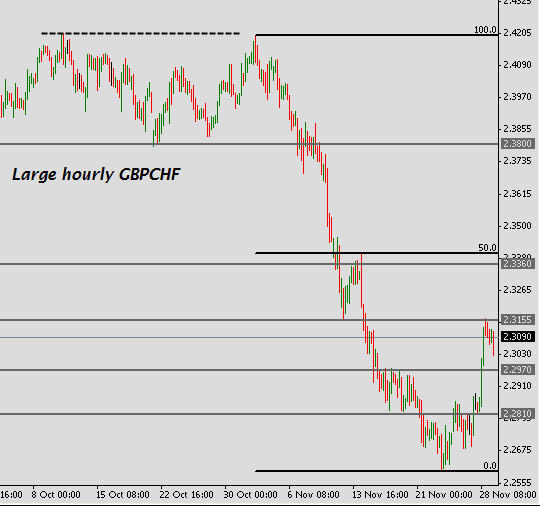Click the 2.3615 price axis value
Image resolution: width=540 pixels, height=506 pixels.
(x=517, y=194)
